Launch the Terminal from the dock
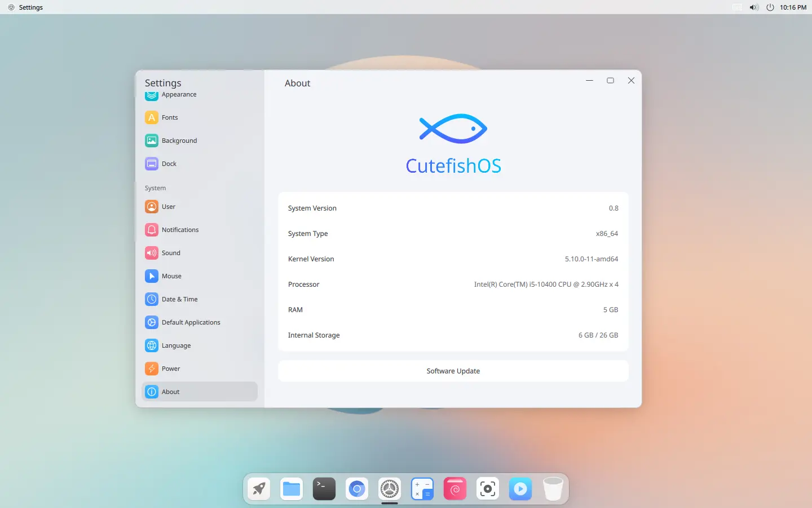Screen dimensions: 812x508 (x=324, y=489)
